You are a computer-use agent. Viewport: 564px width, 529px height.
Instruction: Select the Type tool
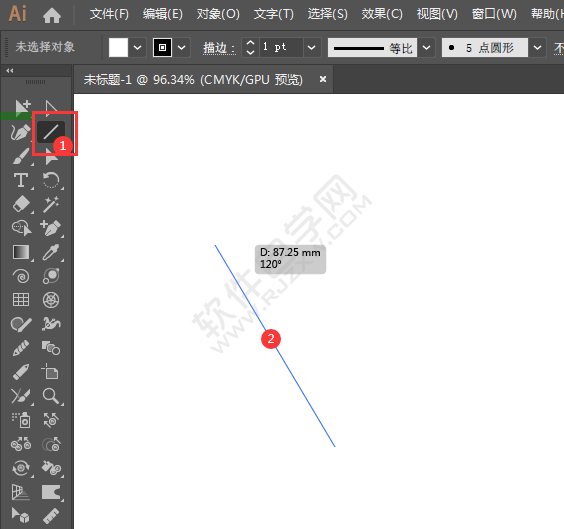click(x=21, y=180)
